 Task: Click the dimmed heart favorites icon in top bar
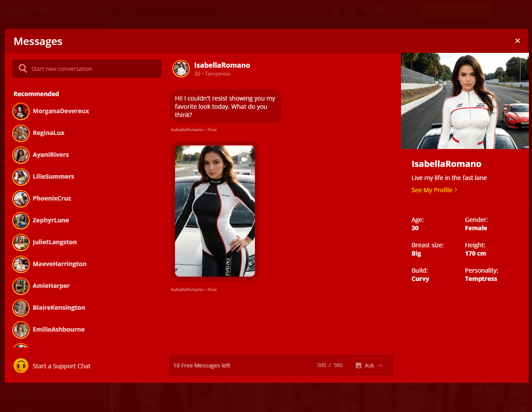coord(367,10)
